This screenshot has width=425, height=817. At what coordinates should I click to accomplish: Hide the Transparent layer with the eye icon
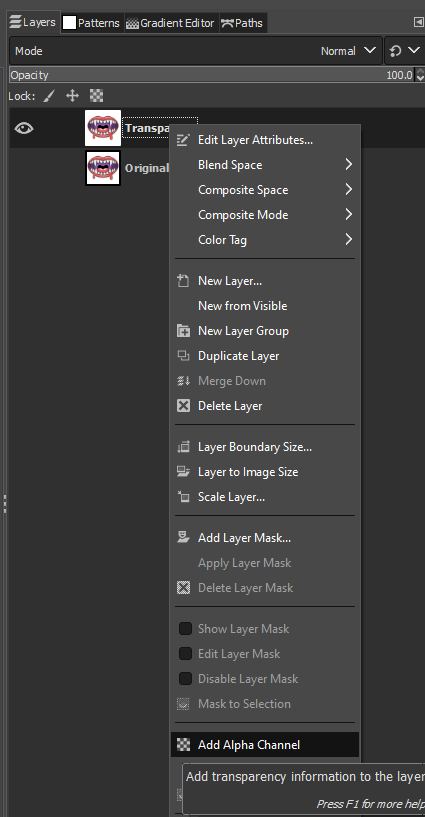click(24, 128)
